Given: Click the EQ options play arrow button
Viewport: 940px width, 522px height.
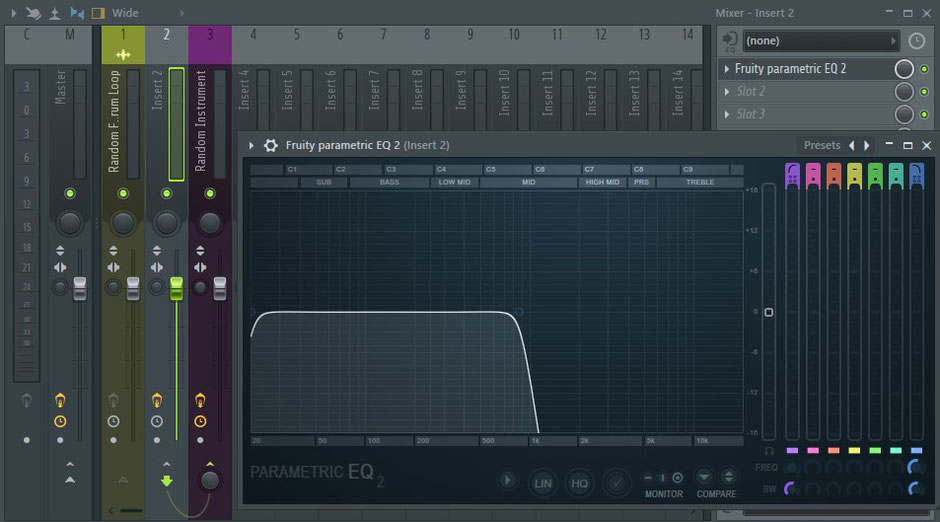Looking at the screenshot, I should 507,480.
